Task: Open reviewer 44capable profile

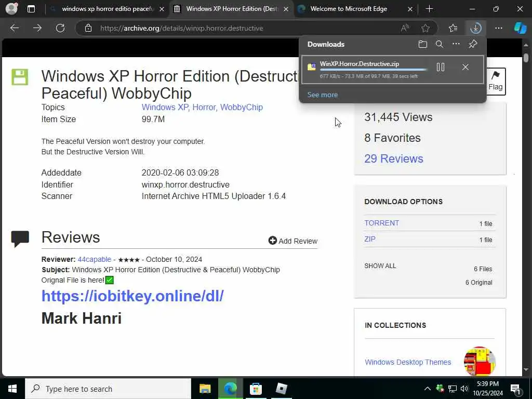Action: tap(95, 259)
